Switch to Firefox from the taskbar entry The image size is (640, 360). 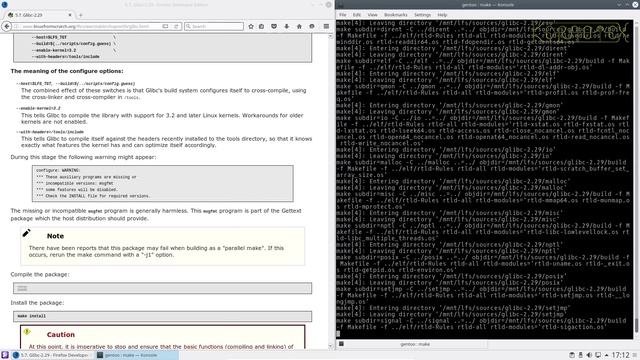point(52,355)
